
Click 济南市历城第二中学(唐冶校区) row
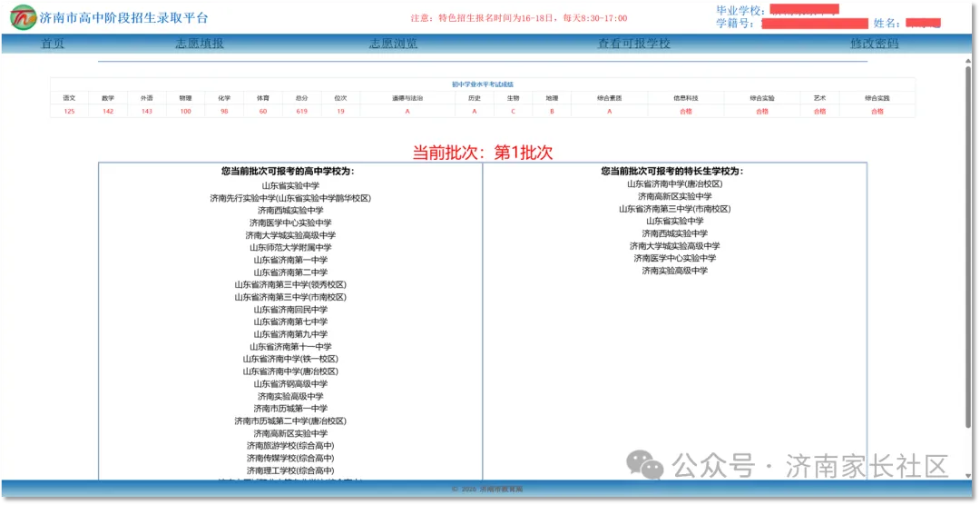click(290, 421)
